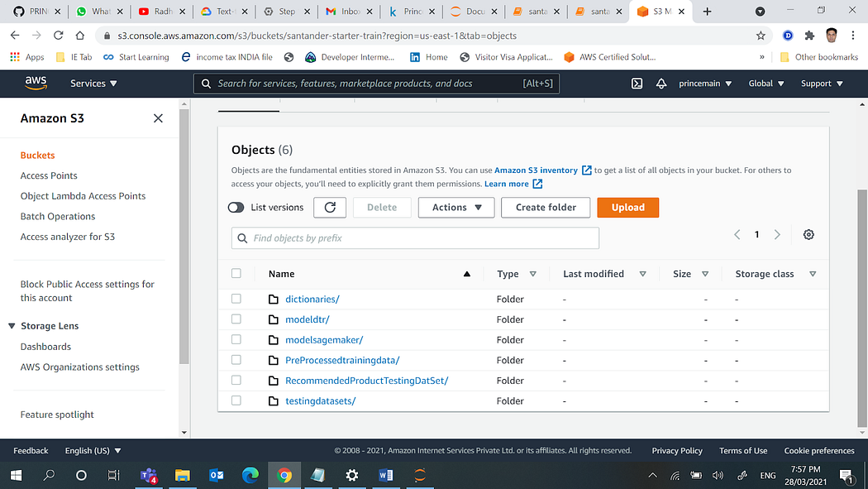Click the orange Upload button

pyautogui.click(x=627, y=207)
